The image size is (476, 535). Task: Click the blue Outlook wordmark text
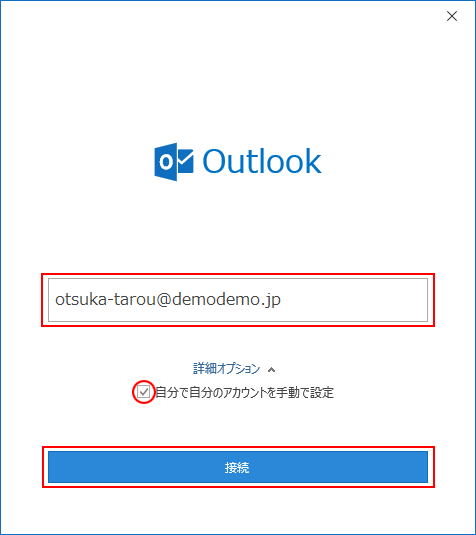coord(262,161)
